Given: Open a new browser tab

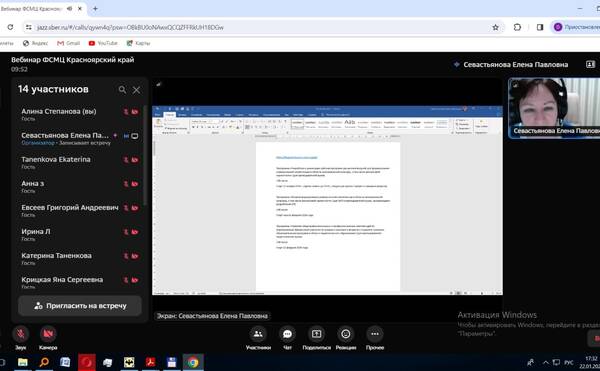Looking at the screenshot, I should [x=95, y=8].
